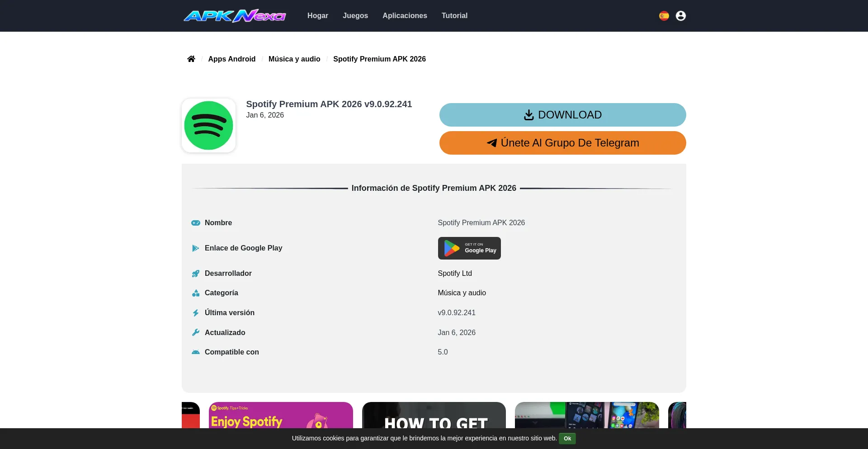Viewport: 868px width, 449px height.
Task: Click Spotify Premium APK 2026 breadcrumb
Action: [379, 59]
